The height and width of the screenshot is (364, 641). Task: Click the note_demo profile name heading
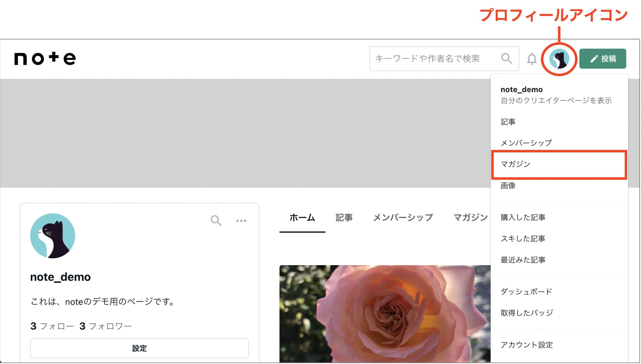click(60, 278)
